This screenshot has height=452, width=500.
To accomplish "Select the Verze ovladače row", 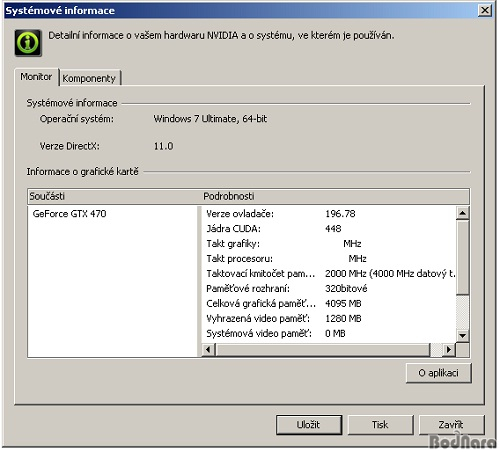I will tap(328, 214).
